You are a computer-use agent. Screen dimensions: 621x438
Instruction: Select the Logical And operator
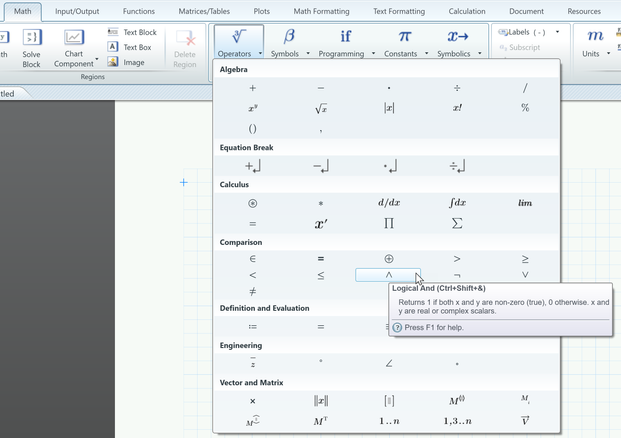389,275
